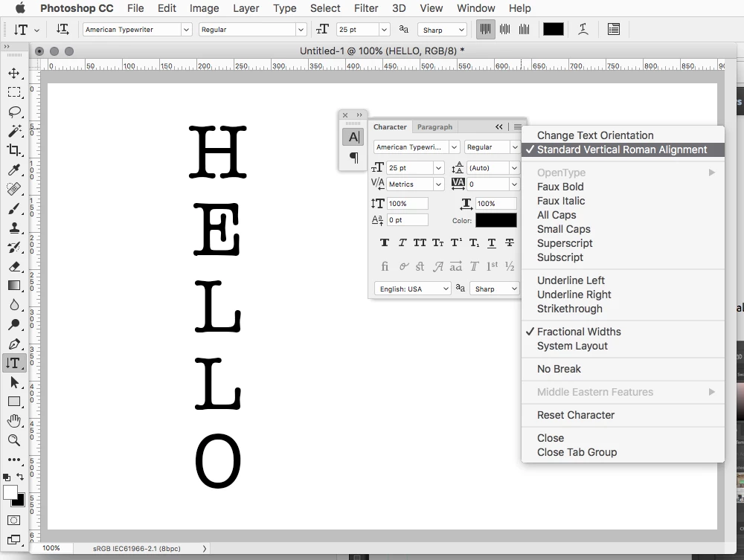Open tool preset picker arrow in options bar
This screenshot has width=744, height=560.
click(36, 30)
